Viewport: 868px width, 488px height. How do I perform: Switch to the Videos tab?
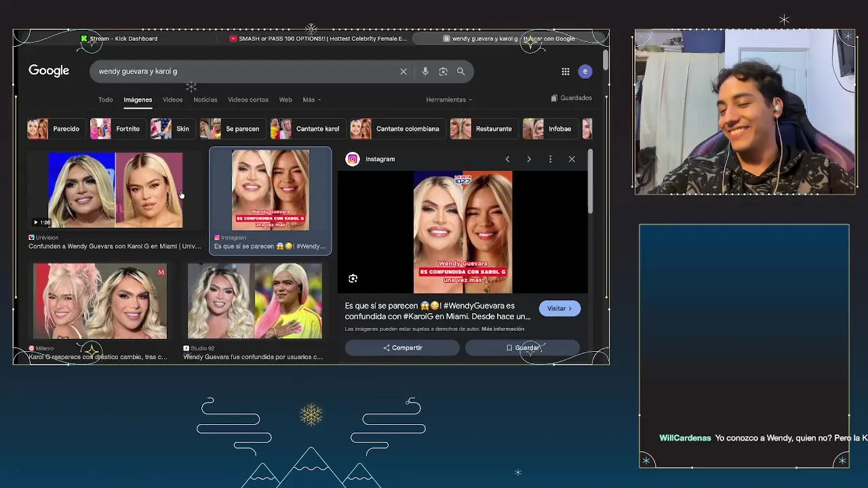coord(172,100)
